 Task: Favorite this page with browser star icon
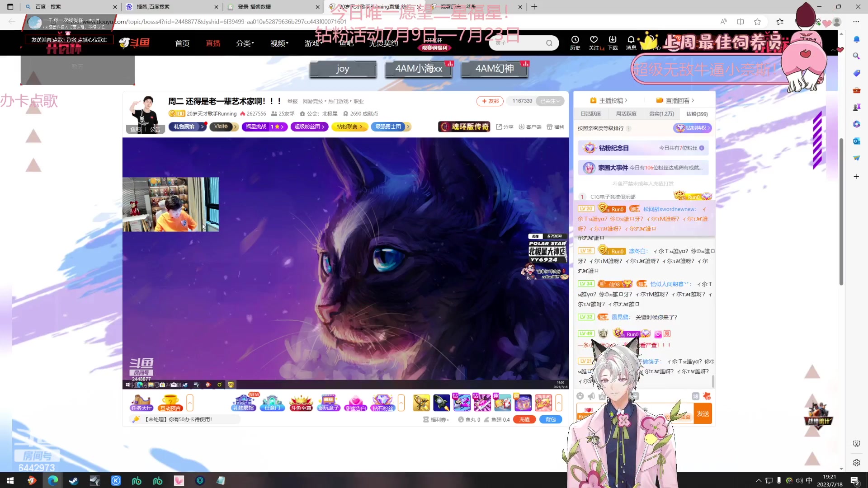757,21
